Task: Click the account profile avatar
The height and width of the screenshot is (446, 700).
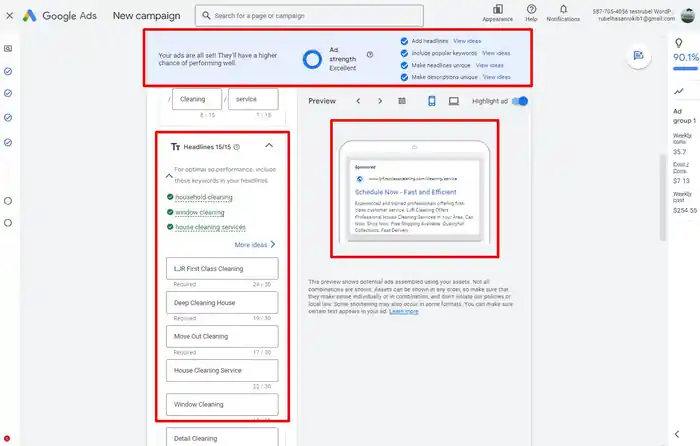Action: (688, 15)
